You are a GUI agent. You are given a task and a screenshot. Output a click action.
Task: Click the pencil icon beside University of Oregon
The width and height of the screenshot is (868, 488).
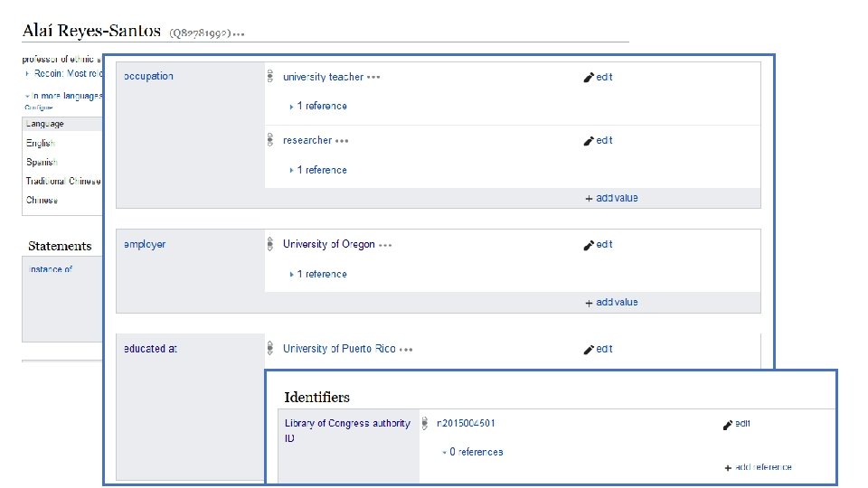(x=589, y=245)
